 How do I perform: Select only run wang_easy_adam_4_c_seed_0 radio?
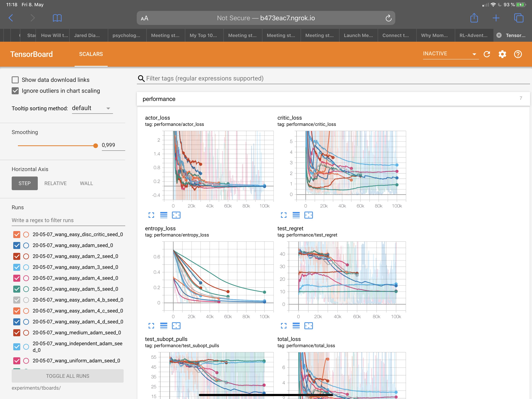coord(26,311)
